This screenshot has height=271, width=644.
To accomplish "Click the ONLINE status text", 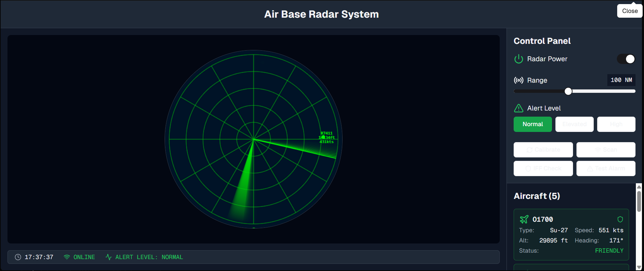I will [84, 257].
